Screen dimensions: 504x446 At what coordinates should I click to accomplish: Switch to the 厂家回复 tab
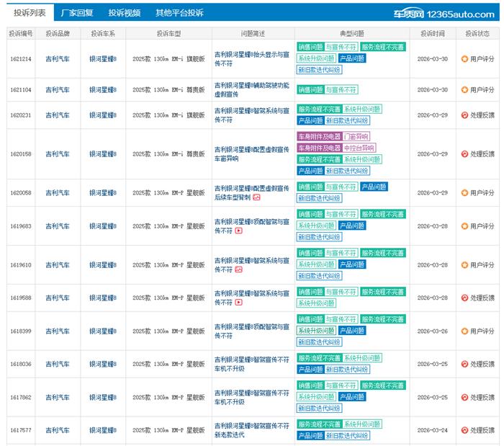click(77, 13)
